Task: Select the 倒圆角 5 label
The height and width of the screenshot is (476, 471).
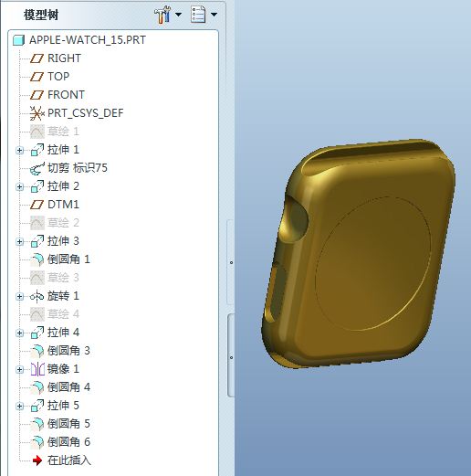Action: 68,424
